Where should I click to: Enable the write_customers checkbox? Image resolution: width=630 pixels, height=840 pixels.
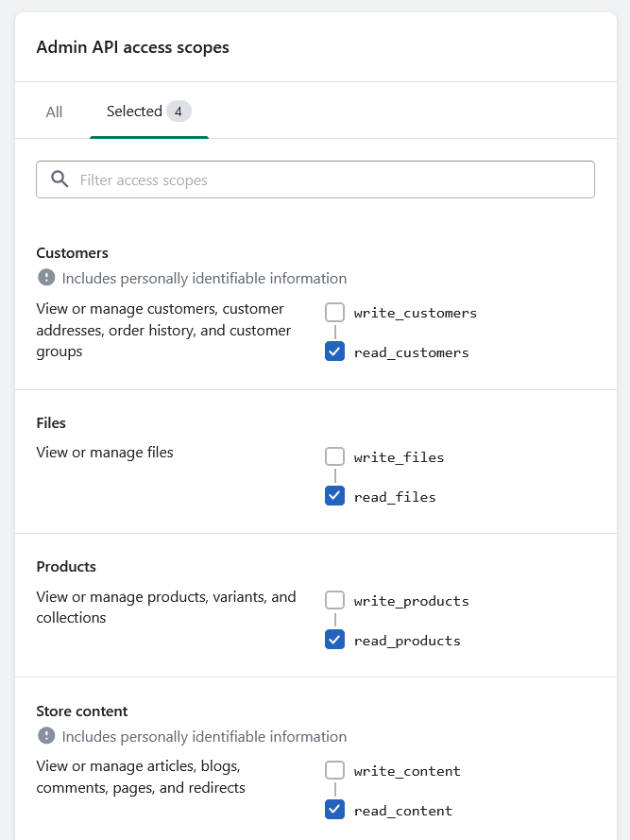click(334, 313)
